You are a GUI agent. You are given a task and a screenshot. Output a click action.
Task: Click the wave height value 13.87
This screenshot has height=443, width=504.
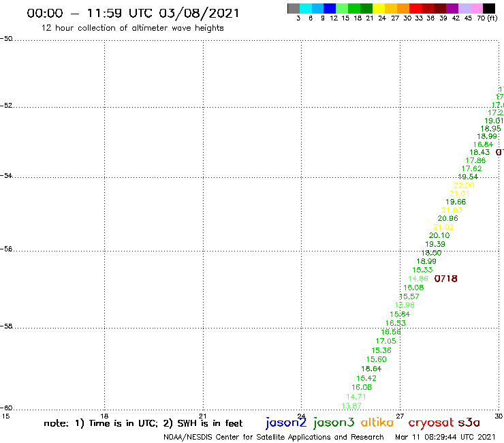pyautogui.click(x=351, y=406)
